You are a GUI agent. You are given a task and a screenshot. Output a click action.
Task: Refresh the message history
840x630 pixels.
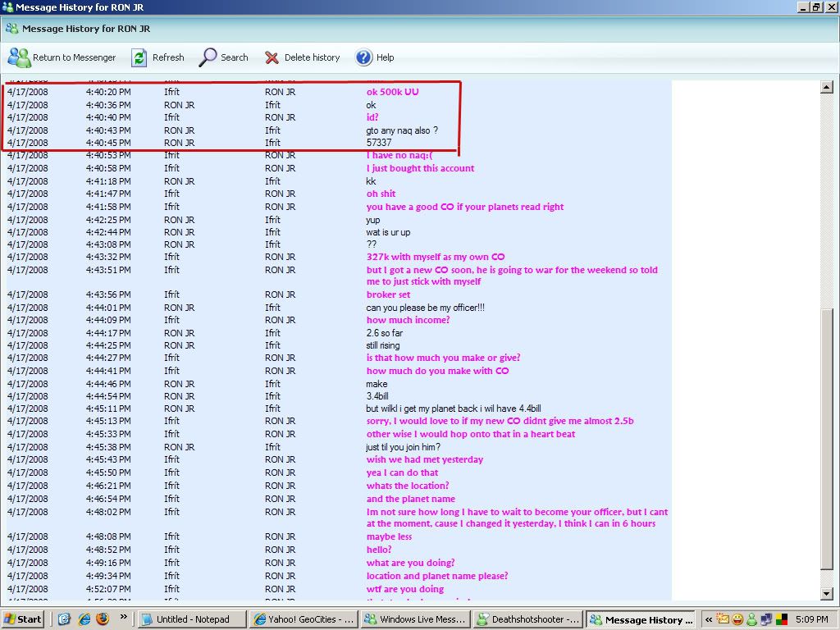click(139, 57)
